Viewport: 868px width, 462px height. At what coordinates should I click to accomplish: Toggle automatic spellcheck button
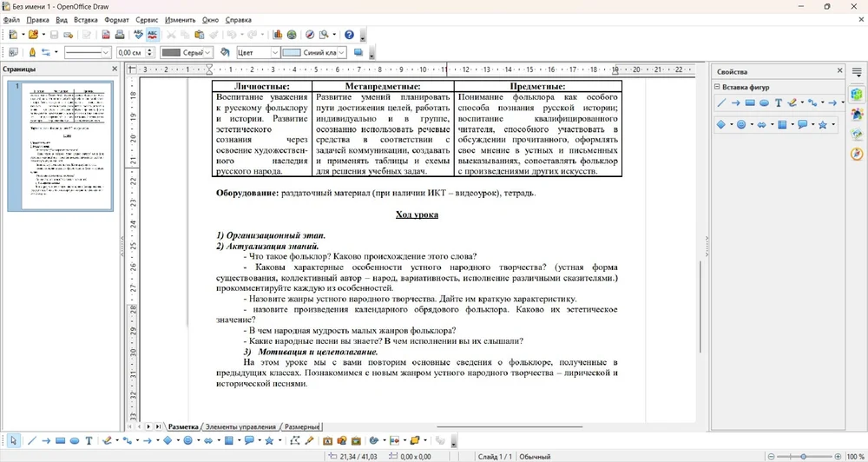click(x=153, y=35)
